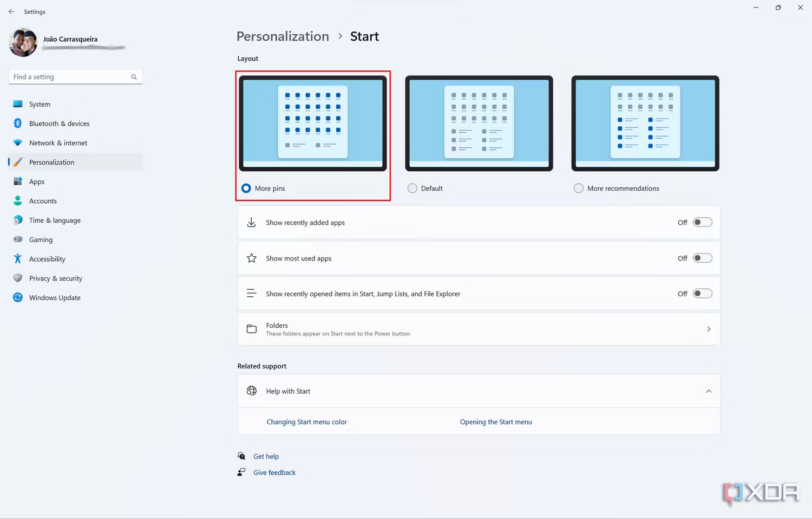Screen dimensions: 812x519
Task: Click the Get help icon
Action: 241,456
